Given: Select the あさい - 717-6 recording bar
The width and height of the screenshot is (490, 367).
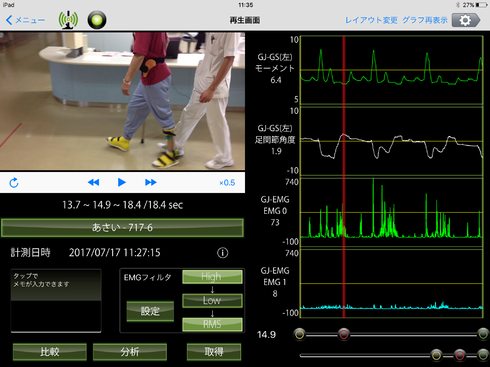Looking at the screenshot, I should point(122,228).
